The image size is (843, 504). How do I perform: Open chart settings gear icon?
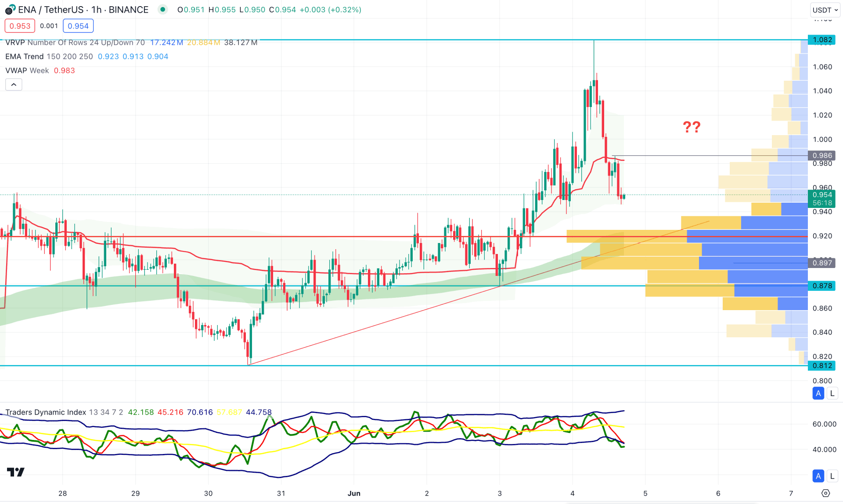pyautogui.click(x=825, y=493)
